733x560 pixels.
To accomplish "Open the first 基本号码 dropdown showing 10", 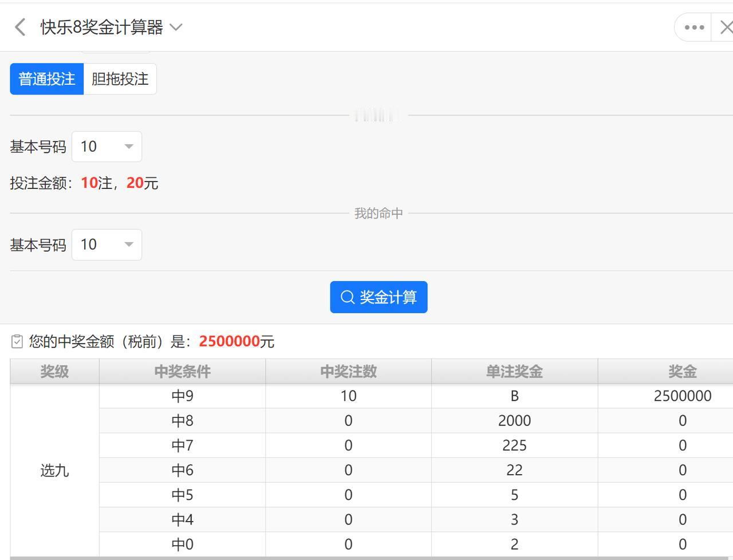I will tap(107, 147).
